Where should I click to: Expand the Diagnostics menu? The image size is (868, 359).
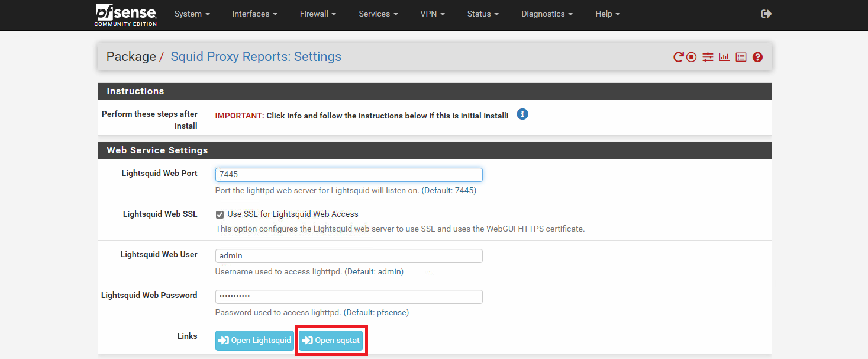547,14
